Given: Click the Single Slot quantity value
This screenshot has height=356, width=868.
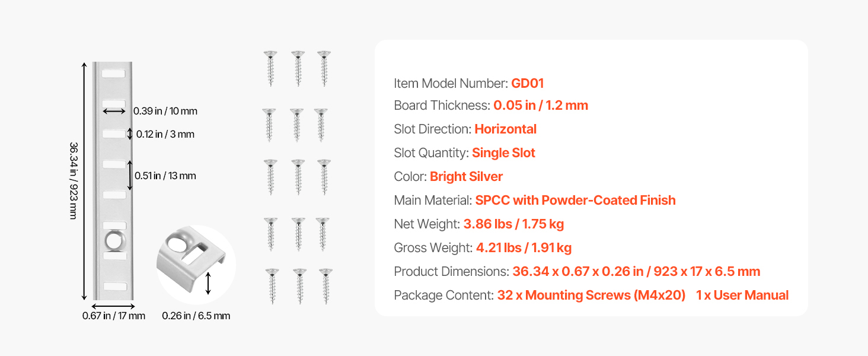Looking at the screenshot, I should coord(503,153).
